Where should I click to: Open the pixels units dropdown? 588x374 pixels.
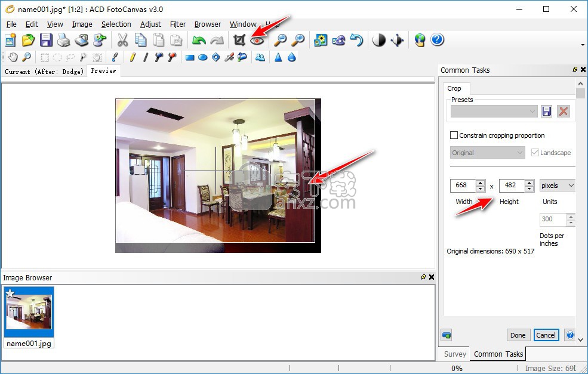point(557,186)
